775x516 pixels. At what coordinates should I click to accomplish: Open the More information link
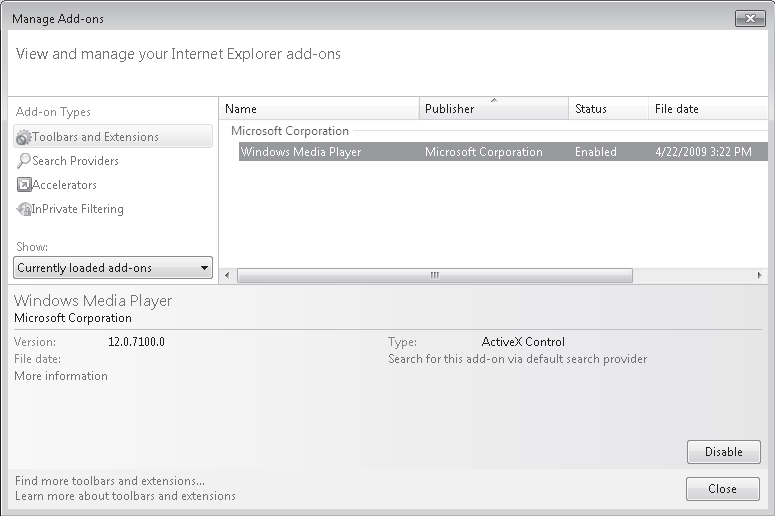click(x=61, y=376)
